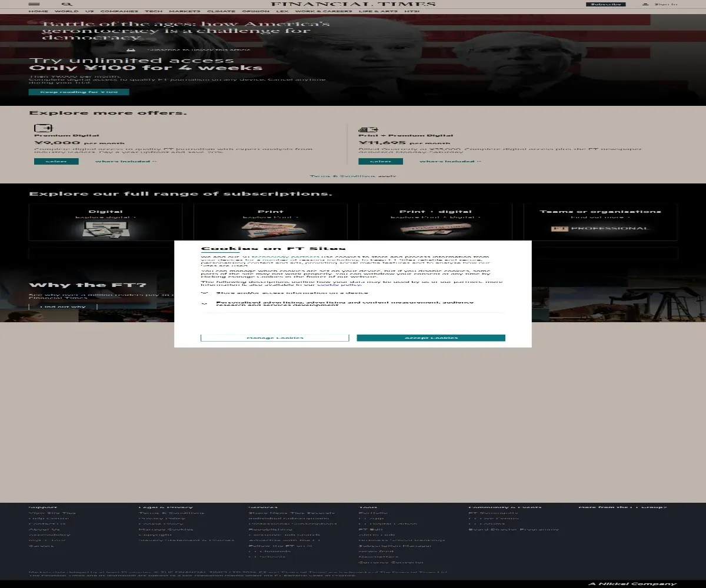Open Portfolio footer link
This screenshot has width=706, height=588.
click(374, 513)
